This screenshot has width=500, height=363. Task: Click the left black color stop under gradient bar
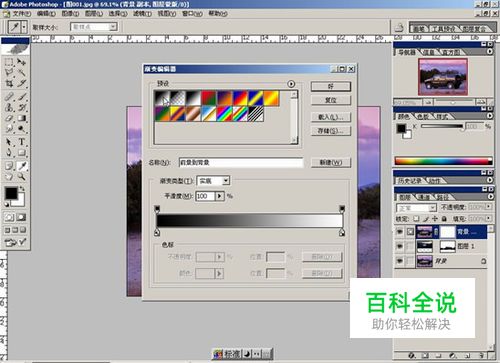tap(157, 232)
